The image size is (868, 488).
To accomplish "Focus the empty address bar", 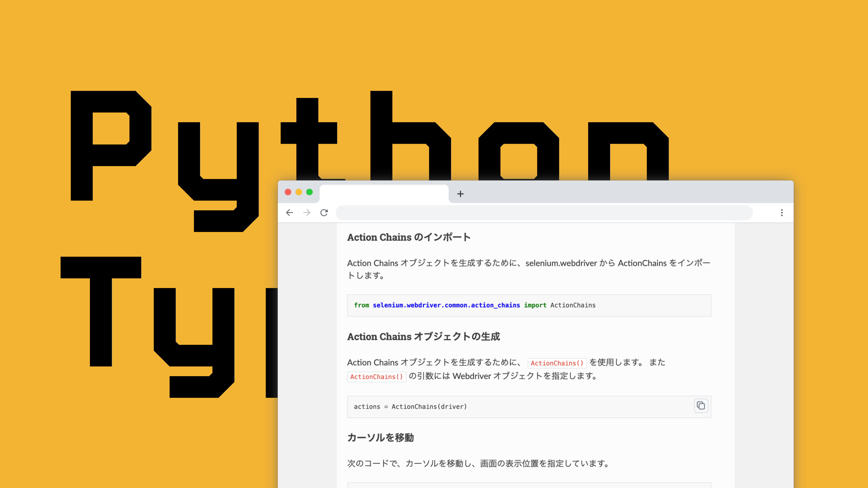I will point(544,213).
